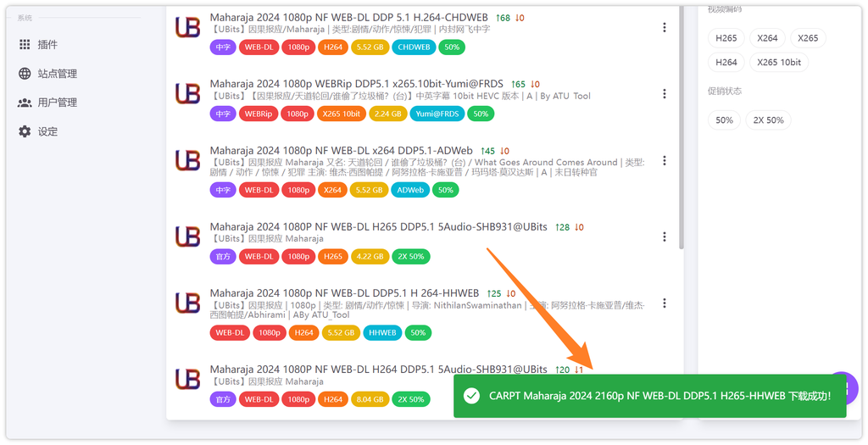
Task: Open 设定 settings gear icon
Action: (25, 131)
